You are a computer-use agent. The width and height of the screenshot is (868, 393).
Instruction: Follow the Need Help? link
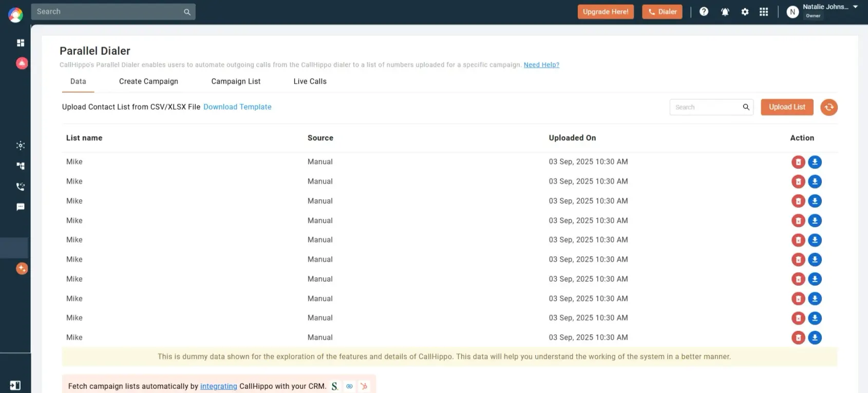(541, 65)
